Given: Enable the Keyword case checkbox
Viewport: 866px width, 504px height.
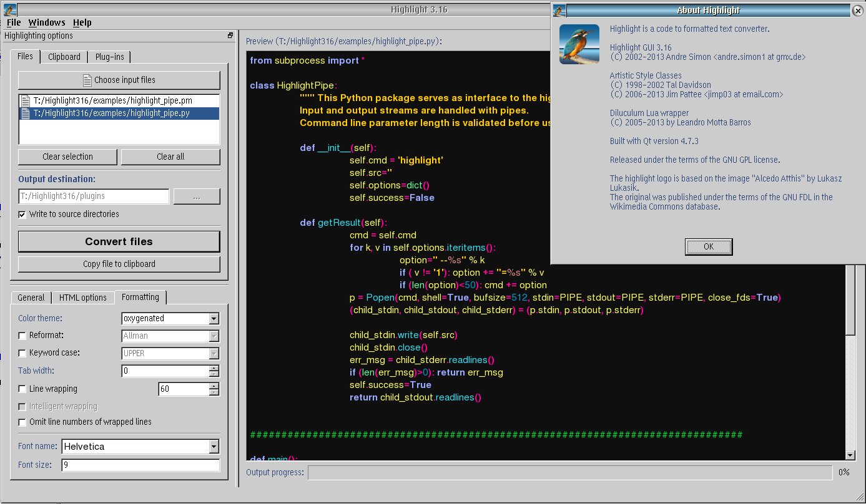Looking at the screenshot, I should point(22,353).
